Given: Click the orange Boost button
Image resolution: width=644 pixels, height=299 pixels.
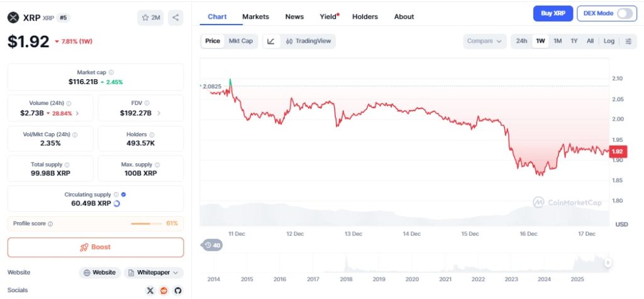Looking at the screenshot, I should [96, 247].
